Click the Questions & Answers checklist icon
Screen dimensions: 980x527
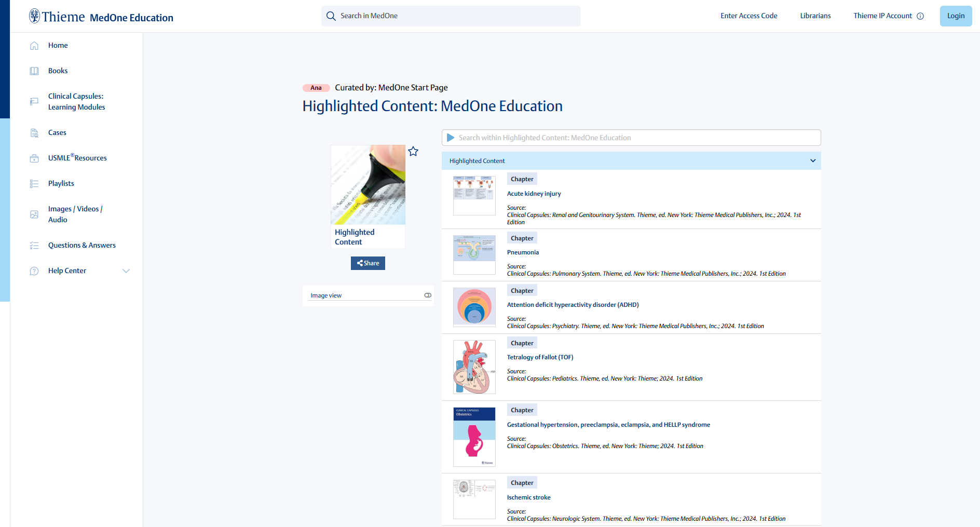point(34,246)
